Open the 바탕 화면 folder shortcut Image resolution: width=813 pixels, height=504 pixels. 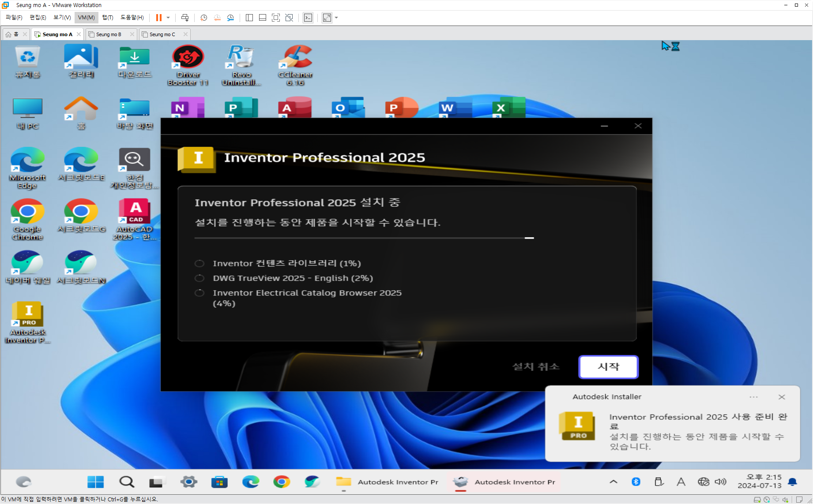pos(135,114)
